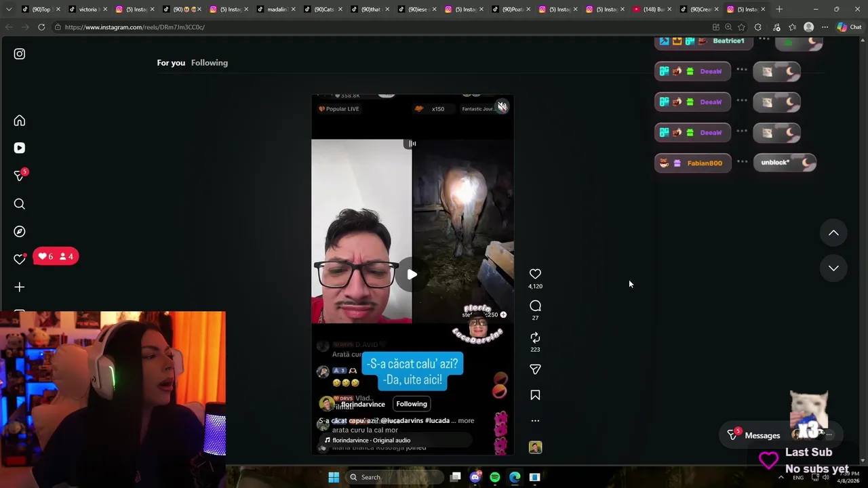Open the reel comments icon
This screenshot has height=488, width=868.
(x=535, y=306)
